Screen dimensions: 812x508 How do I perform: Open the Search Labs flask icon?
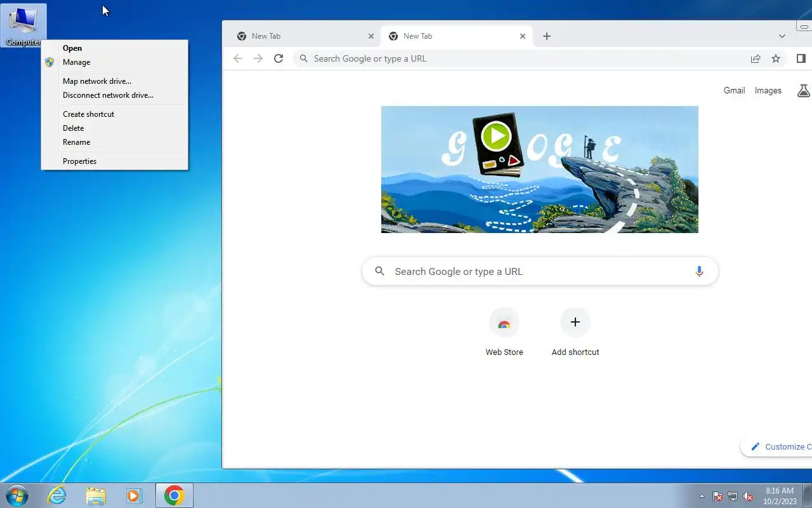803,90
